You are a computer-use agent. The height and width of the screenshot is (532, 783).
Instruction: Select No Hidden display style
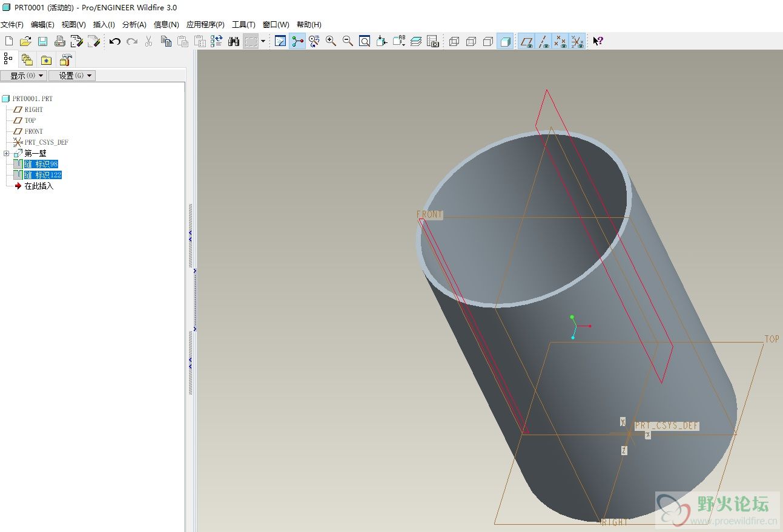488,41
